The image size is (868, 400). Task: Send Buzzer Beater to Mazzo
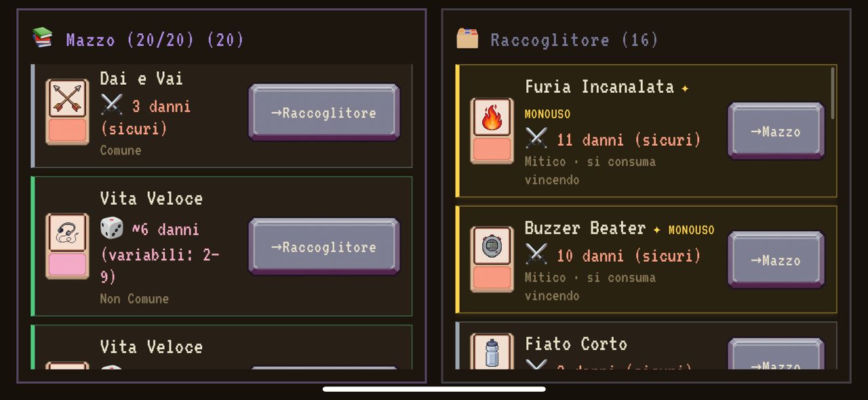pyautogui.click(x=776, y=260)
